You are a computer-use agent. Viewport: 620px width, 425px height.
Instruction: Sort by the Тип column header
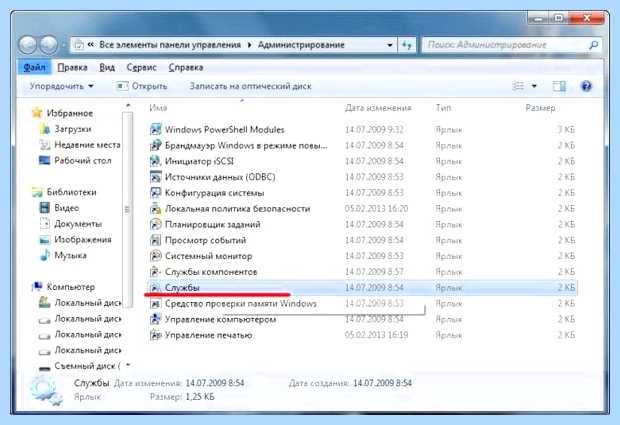443,108
